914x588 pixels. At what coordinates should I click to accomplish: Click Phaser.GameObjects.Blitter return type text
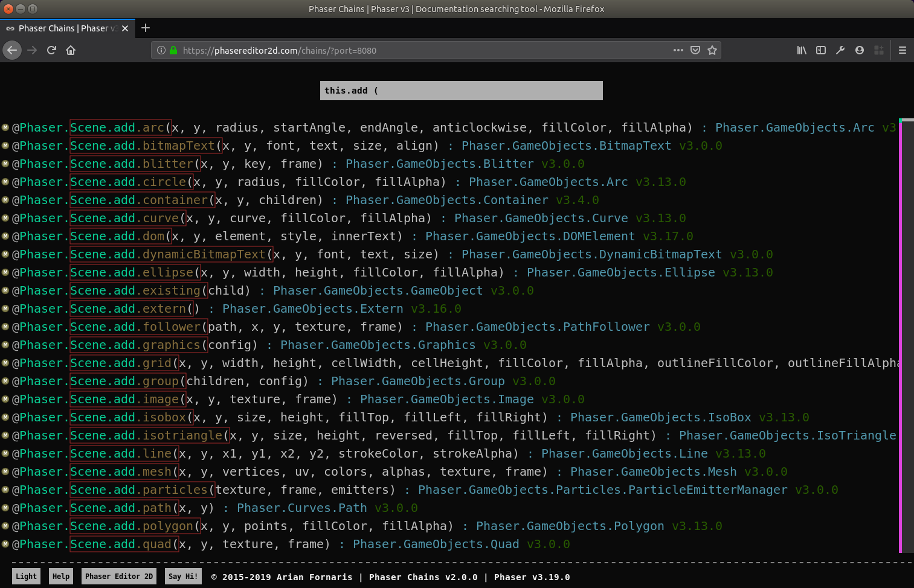440,164
